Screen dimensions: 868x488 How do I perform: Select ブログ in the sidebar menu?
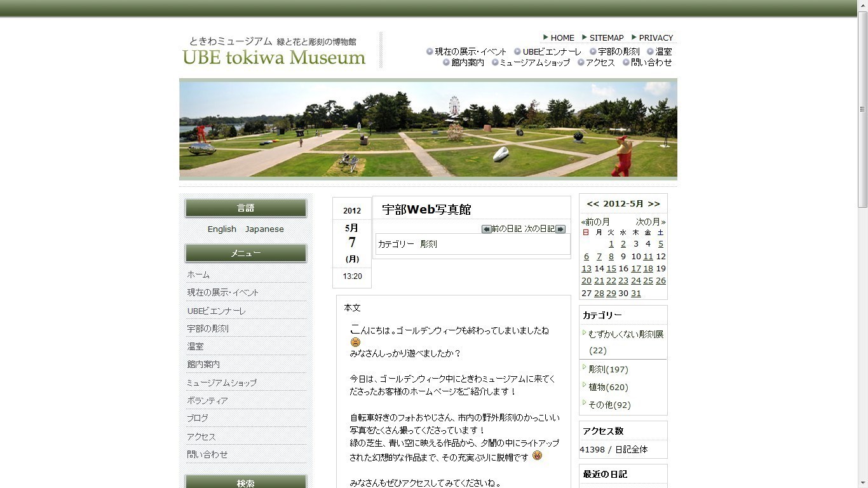(x=198, y=418)
